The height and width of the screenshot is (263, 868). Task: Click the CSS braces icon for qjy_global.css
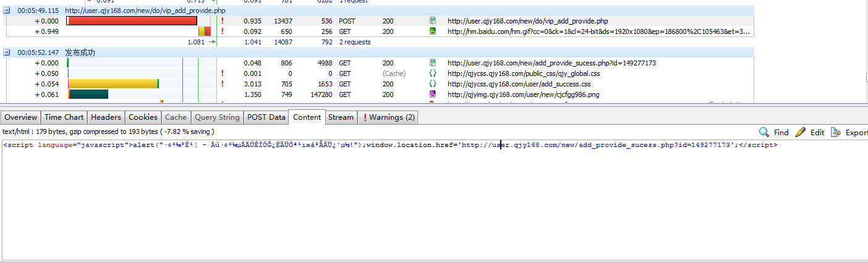point(433,73)
